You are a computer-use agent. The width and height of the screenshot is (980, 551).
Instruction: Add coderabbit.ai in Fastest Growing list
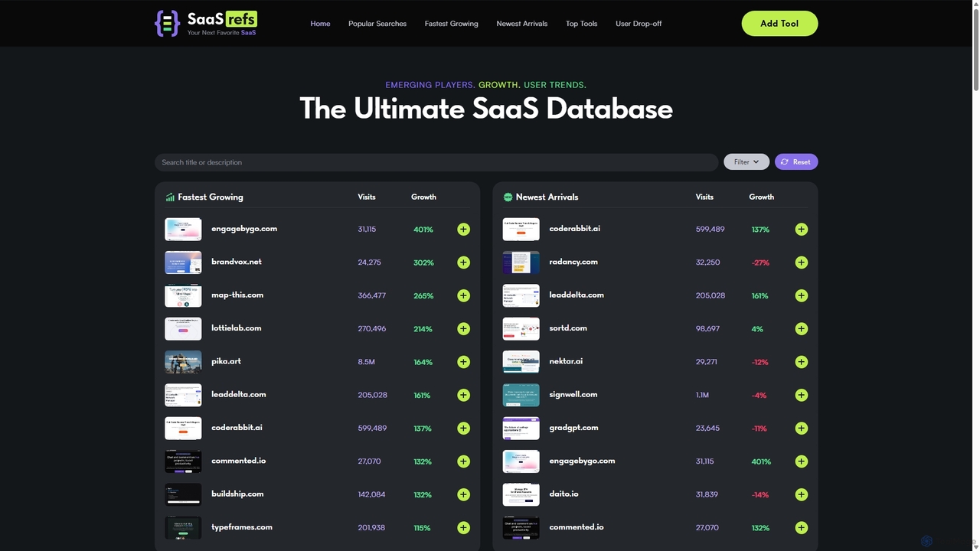(x=463, y=429)
